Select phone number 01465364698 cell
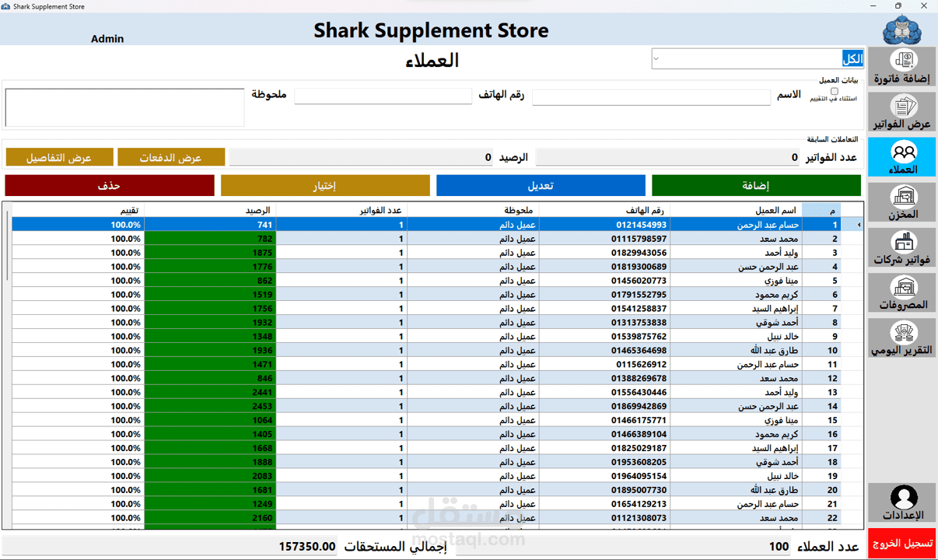Screen dimensions: 938x560 pos(604,351)
